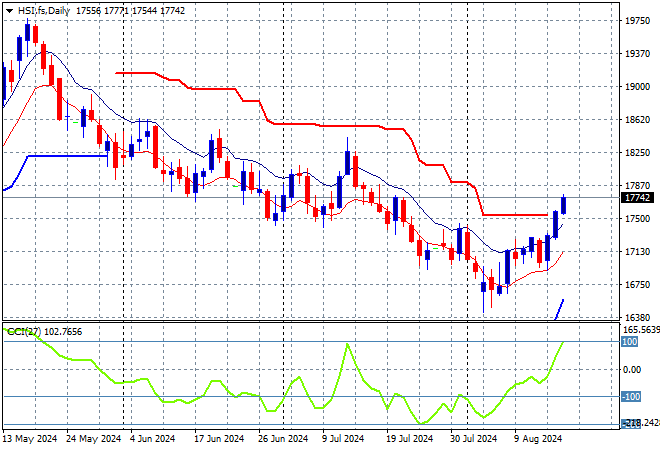Click the 19000 price axis label

pos(637,86)
